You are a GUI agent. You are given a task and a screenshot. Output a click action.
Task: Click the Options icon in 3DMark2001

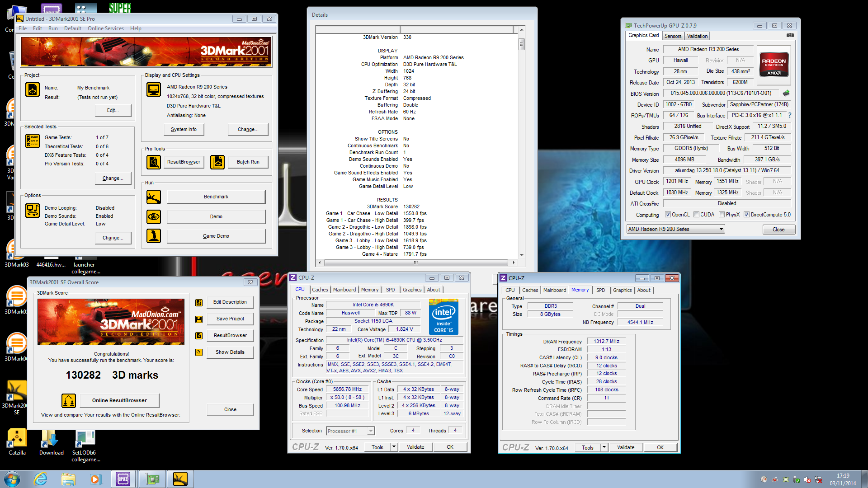(33, 211)
